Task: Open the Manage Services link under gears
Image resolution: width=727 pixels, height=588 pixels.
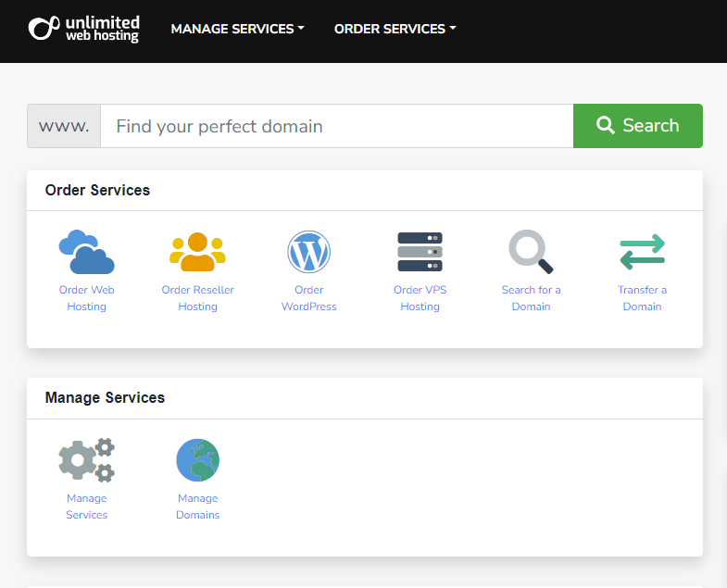Action: tap(87, 507)
